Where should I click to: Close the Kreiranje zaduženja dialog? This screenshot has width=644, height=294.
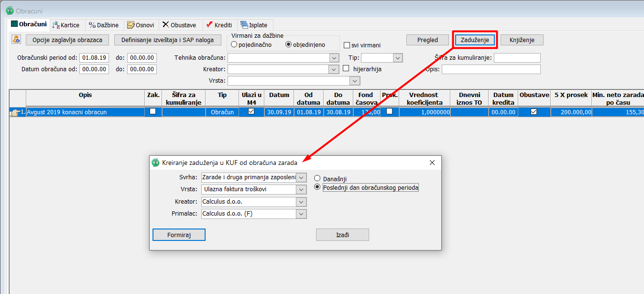tap(432, 163)
